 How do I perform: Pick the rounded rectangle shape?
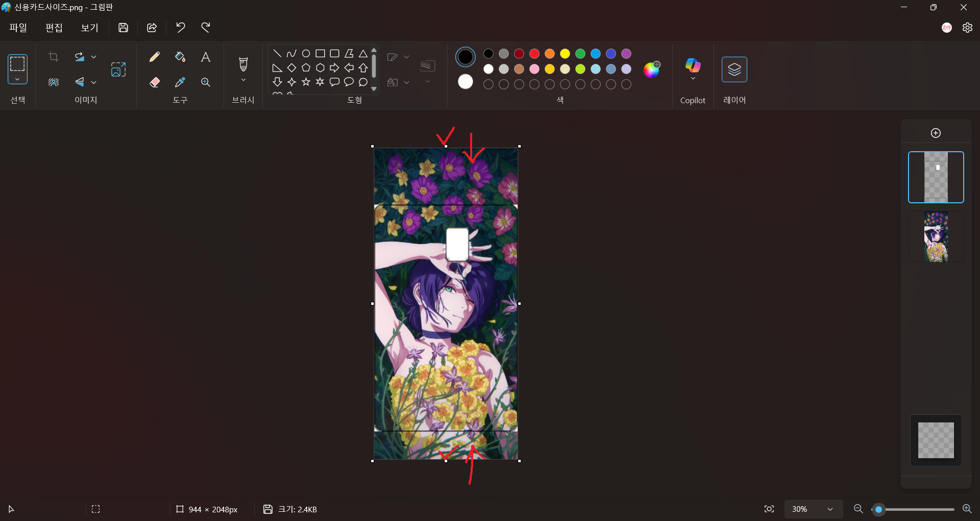[334, 53]
